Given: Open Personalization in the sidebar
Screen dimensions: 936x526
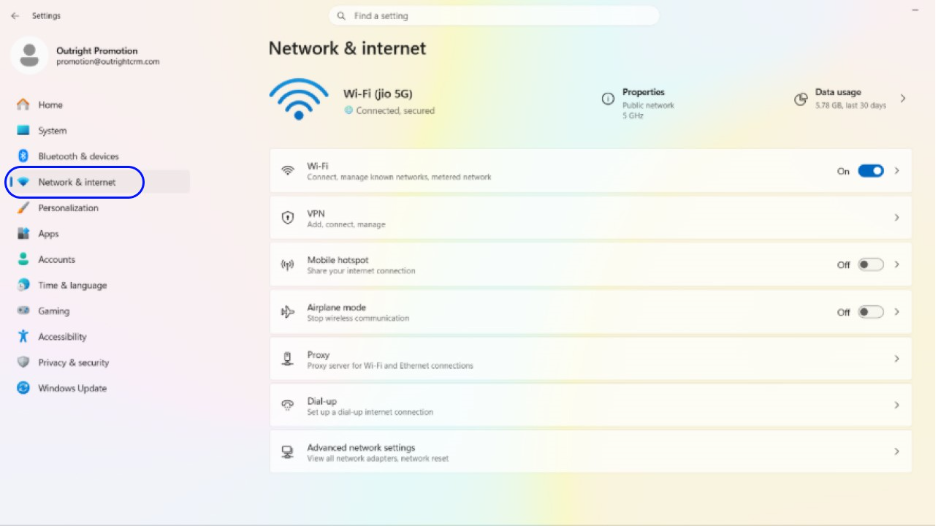Looking at the screenshot, I should click(68, 208).
